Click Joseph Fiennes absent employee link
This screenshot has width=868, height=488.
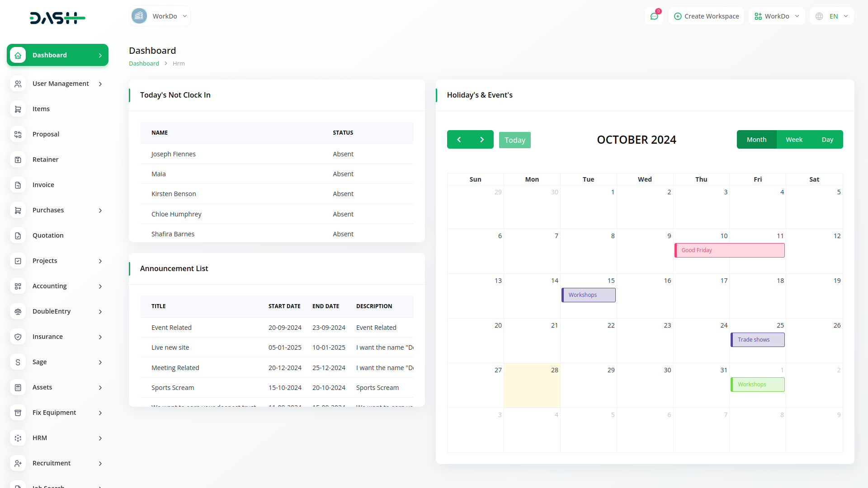pyautogui.click(x=173, y=154)
